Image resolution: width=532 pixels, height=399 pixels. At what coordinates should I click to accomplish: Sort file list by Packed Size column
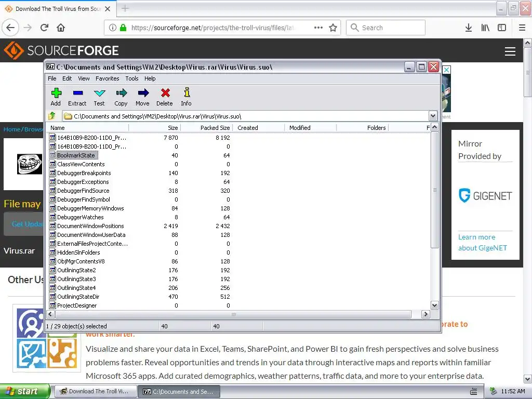tap(207, 128)
